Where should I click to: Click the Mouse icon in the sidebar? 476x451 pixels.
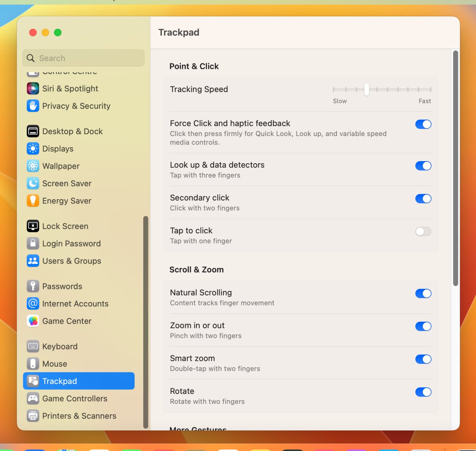[x=33, y=364]
